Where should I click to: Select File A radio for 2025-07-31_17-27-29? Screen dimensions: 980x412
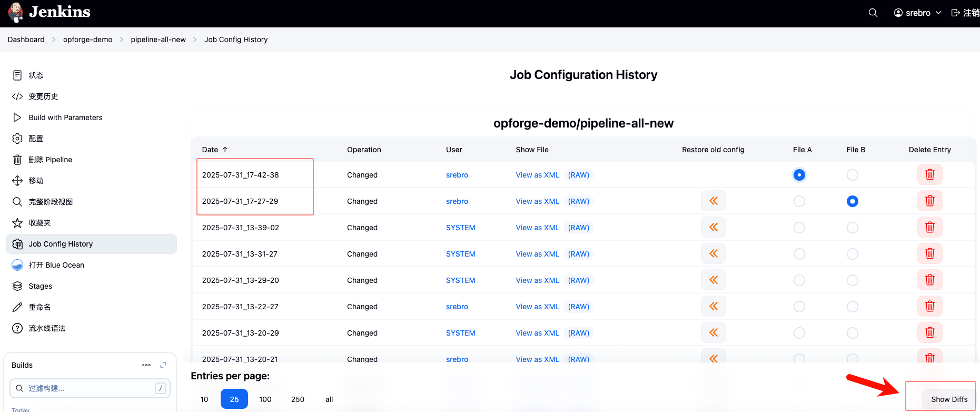[x=799, y=201]
